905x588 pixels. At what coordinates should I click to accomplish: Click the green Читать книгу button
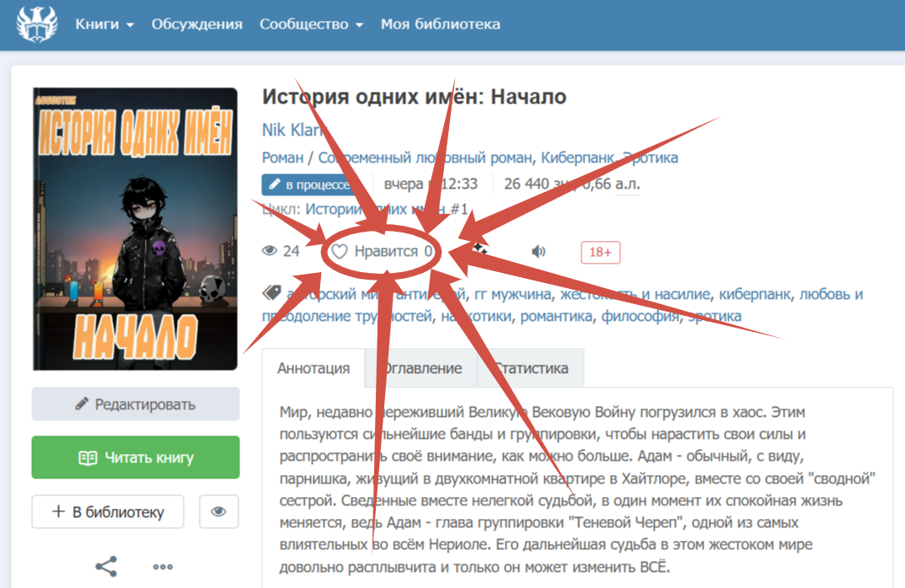point(136,457)
